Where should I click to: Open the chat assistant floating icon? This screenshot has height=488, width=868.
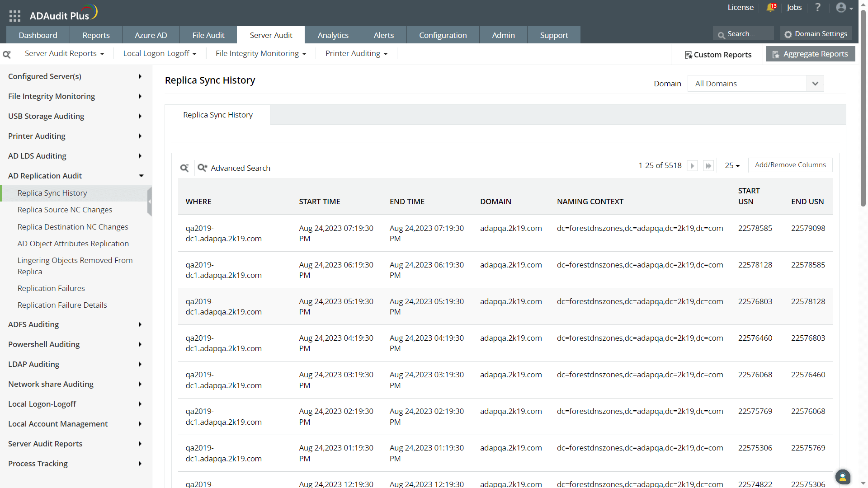(843, 477)
